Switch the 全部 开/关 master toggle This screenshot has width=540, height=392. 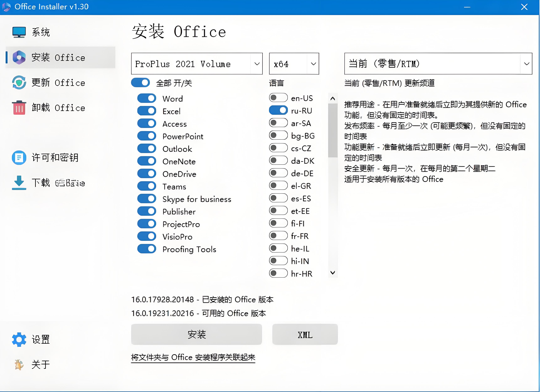click(x=140, y=83)
